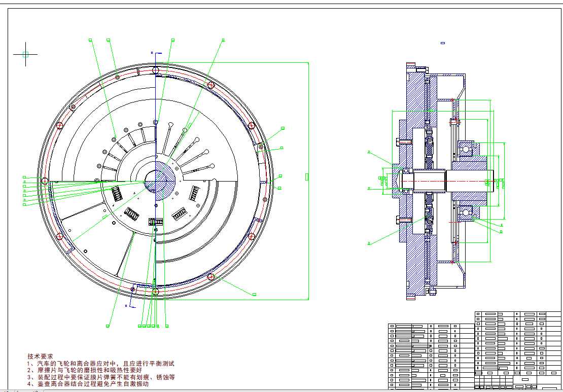563x392 pixels.
Task: Select the tall vertical green dimension line
Action: (x=308, y=177)
